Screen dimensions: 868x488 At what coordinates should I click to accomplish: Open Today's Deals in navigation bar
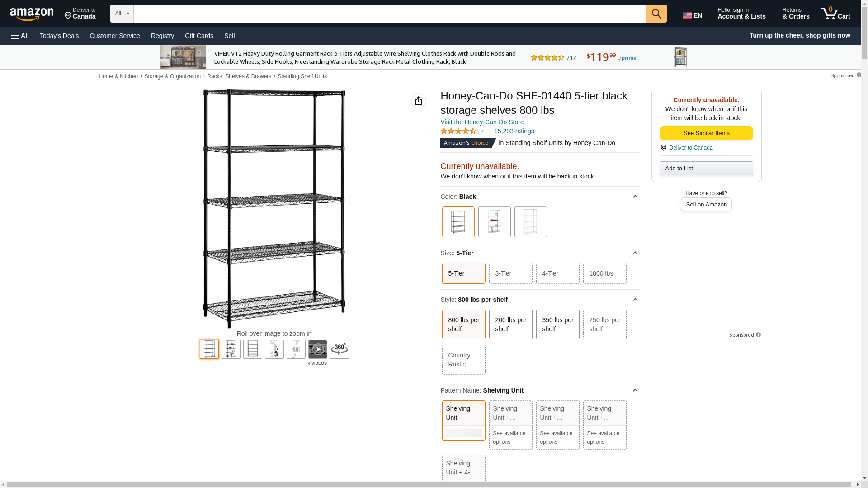[59, 36]
